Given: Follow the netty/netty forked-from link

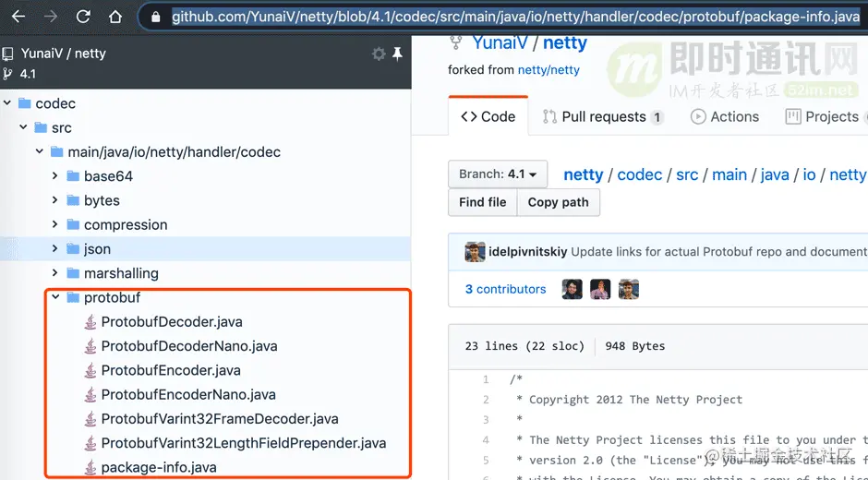Looking at the screenshot, I should pos(549,70).
